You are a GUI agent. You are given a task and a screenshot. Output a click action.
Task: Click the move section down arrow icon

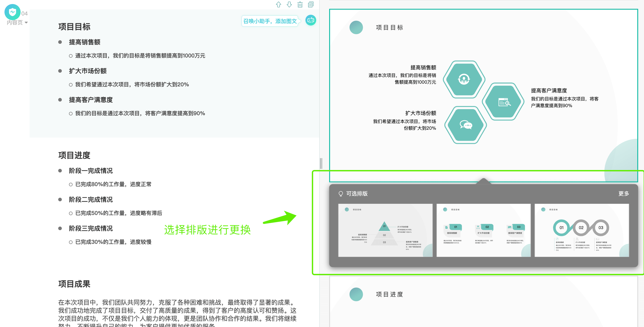[x=289, y=4]
